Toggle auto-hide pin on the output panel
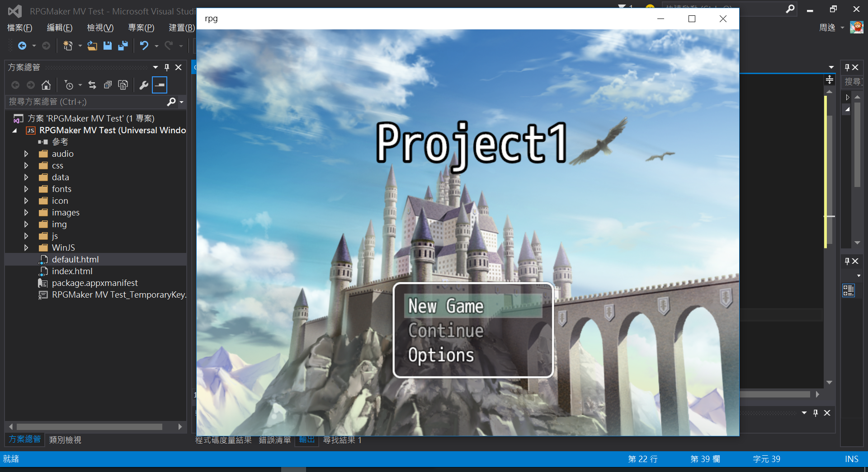Image resolution: width=868 pixels, height=472 pixels. point(816,413)
